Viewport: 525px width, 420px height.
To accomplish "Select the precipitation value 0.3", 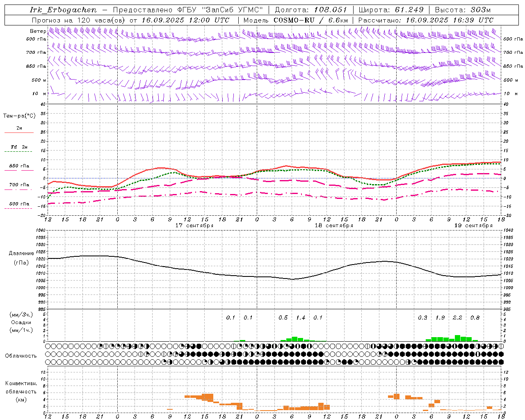I will coord(422,317).
